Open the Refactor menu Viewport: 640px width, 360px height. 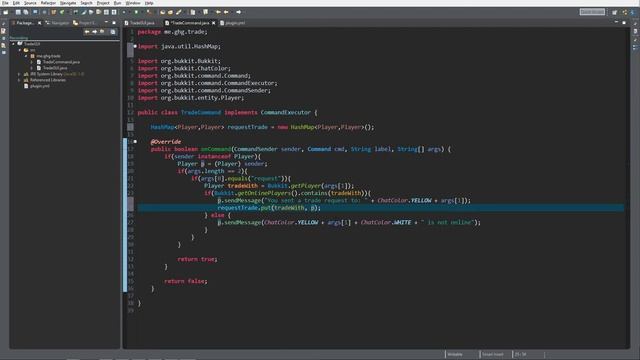tap(48, 3)
